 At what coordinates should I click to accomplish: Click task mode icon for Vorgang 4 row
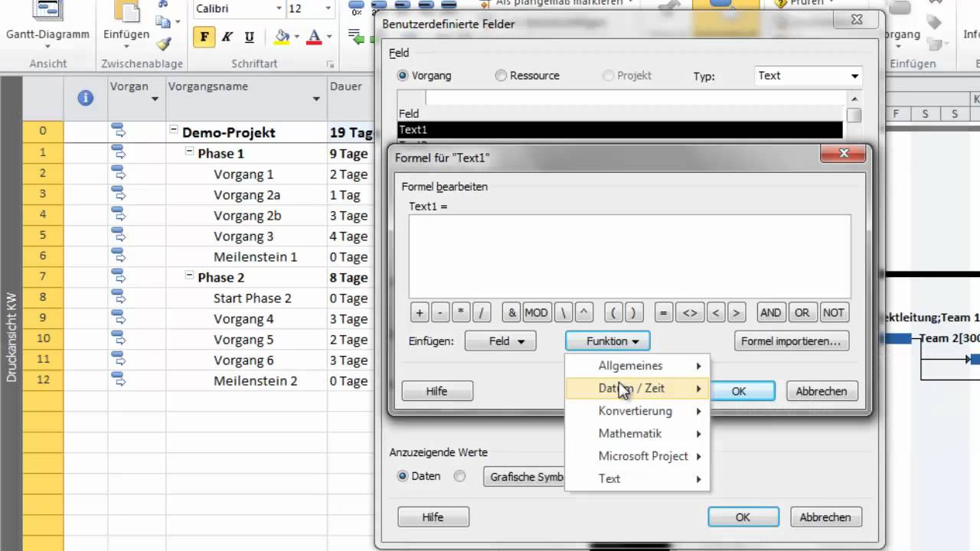pyautogui.click(x=118, y=318)
